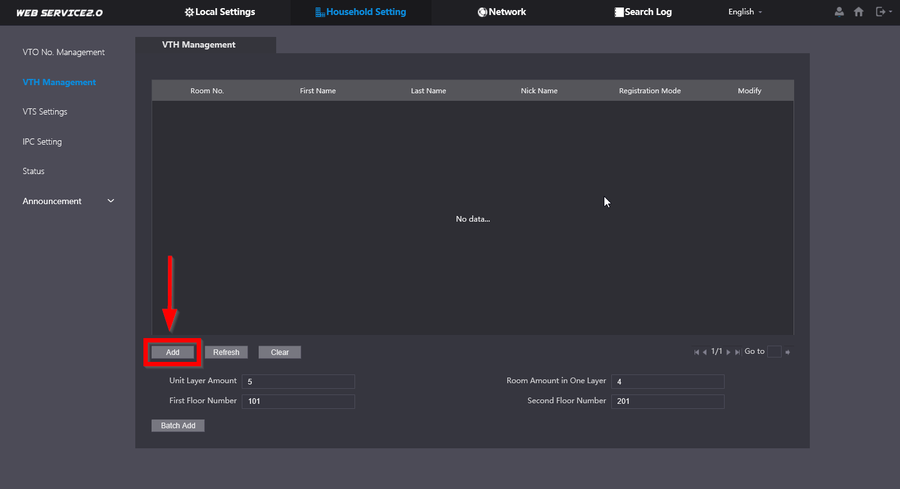Click the logout icon in header
Viewport: 900px width, 489px height.
(879, 12)
